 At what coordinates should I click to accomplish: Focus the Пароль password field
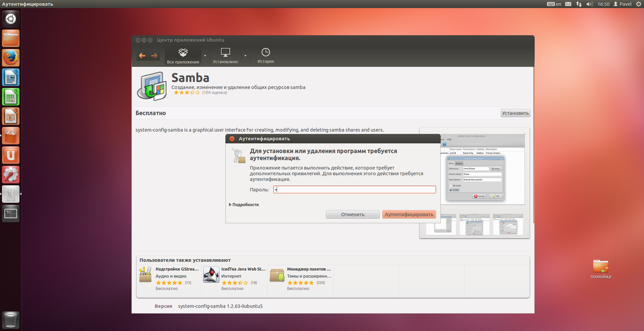(x=355, y=190)
